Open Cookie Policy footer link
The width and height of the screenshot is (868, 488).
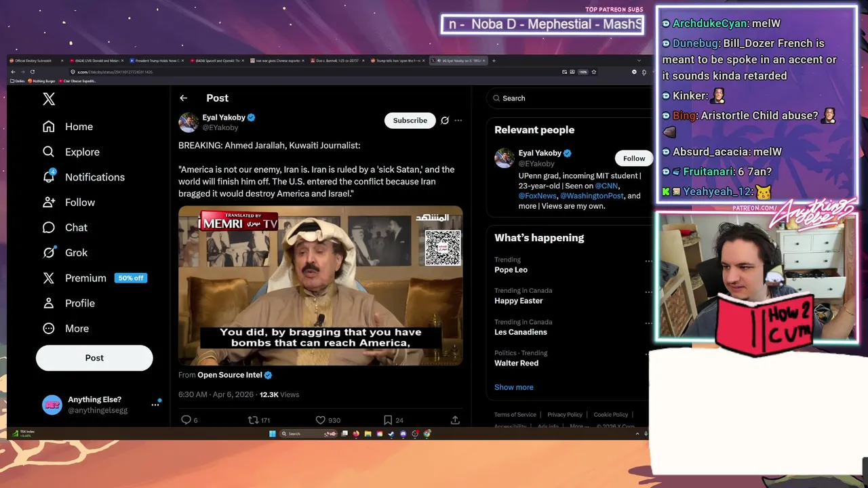[x=611, y=415]
